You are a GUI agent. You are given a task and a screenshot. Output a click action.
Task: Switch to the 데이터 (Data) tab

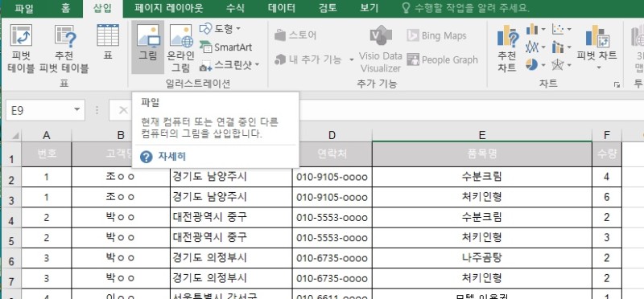coord(282,9)
